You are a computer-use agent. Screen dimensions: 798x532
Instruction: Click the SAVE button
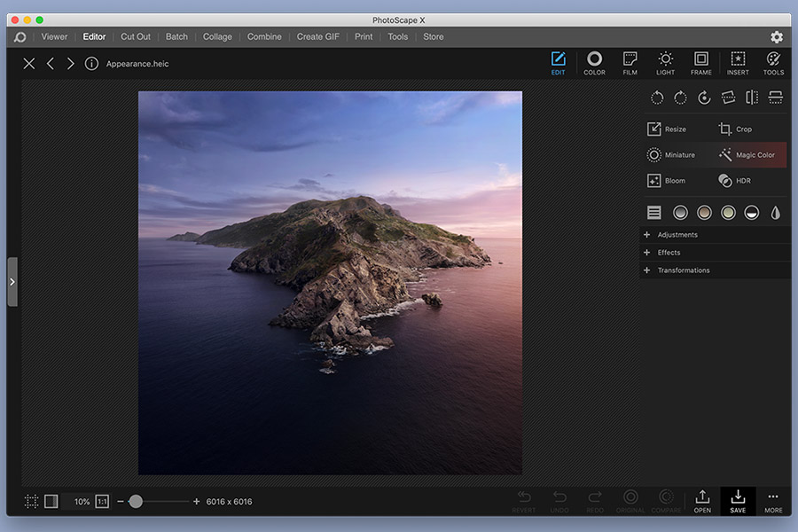(x=738, y=502)
